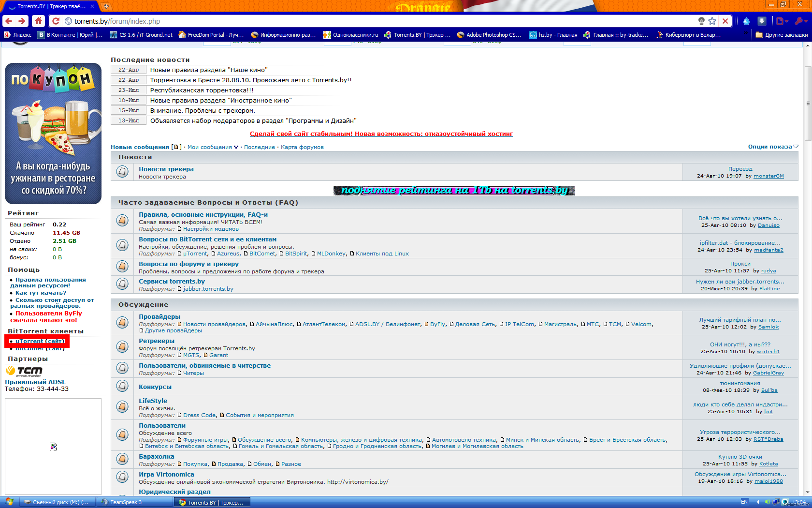Open the Настройки модемов subforum link
The image size is (812, 508).
pos(211,229)
